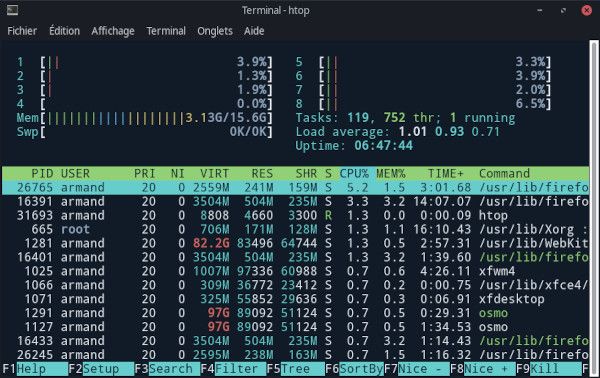Sort by the MEM% column header
Screen dimensions: 600x378
pyautogui.click(x=391, y=174)
